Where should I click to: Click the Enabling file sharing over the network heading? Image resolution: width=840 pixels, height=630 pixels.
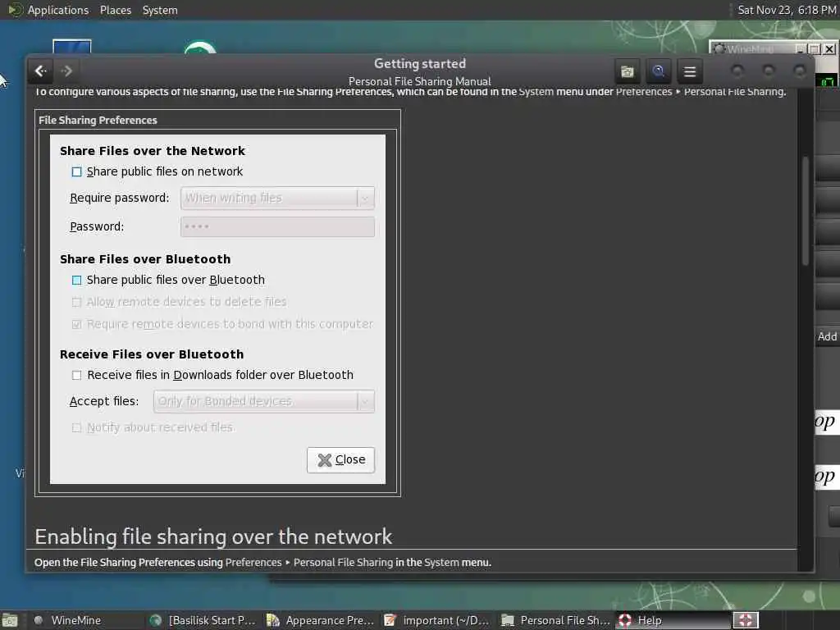tap(213, 536)
